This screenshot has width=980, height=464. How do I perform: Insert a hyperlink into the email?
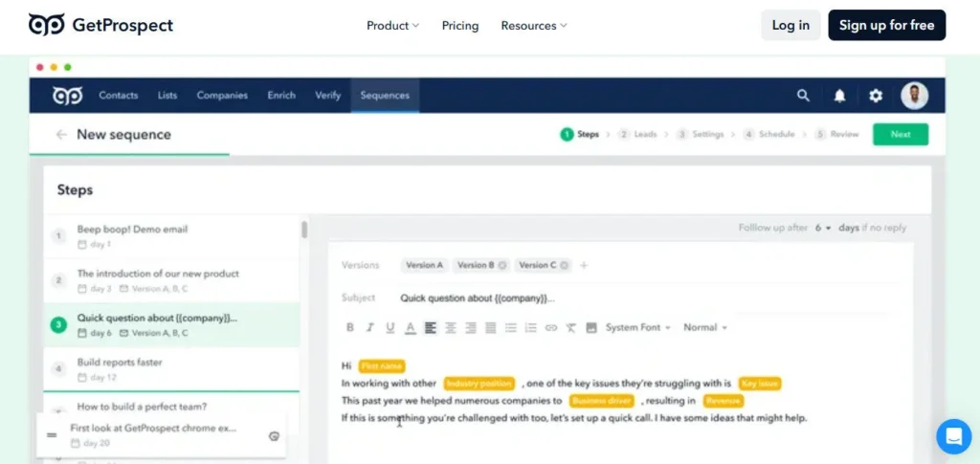click(x=550, y=328)
